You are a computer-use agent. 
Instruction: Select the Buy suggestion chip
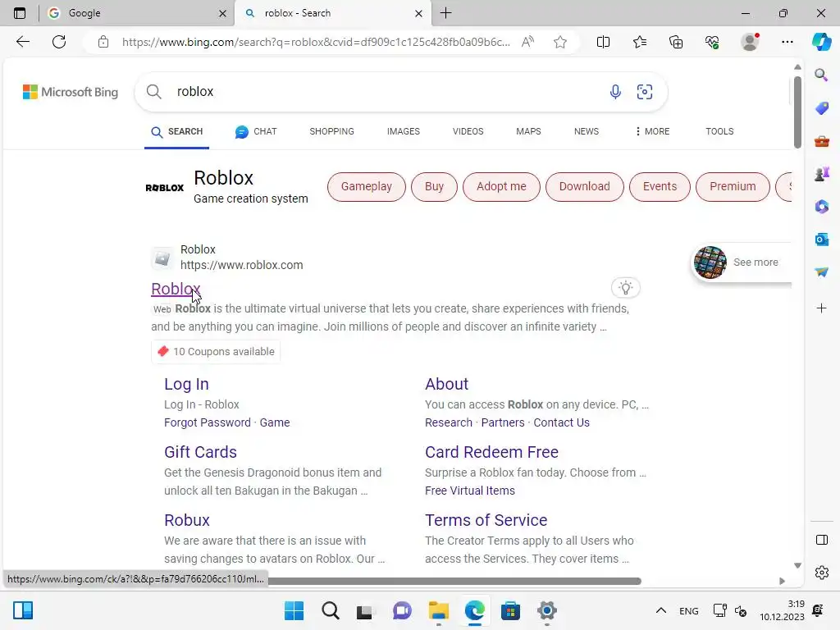click(x=434, y=186)
